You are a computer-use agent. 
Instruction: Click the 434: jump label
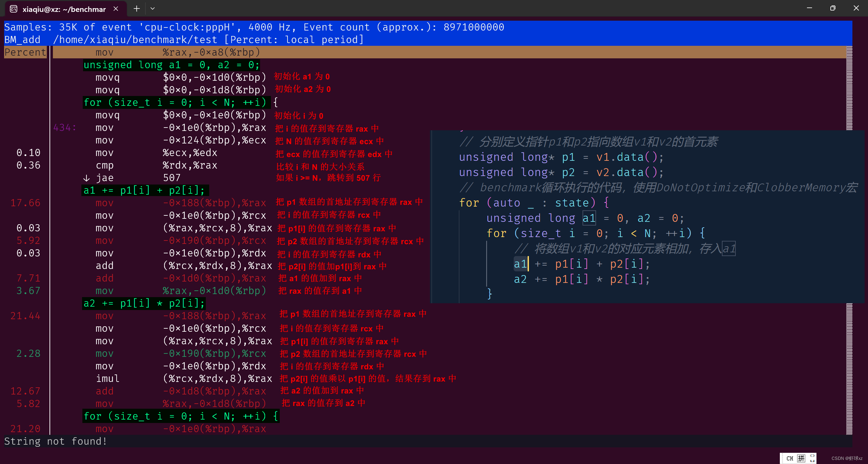pyautogui.click(x=65, y=128)
